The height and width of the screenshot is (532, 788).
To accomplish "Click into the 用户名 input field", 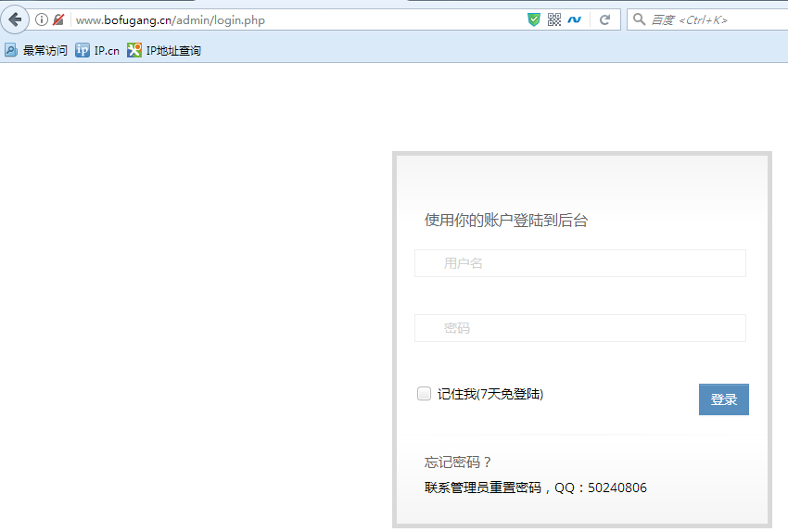I will coord(579,263).
